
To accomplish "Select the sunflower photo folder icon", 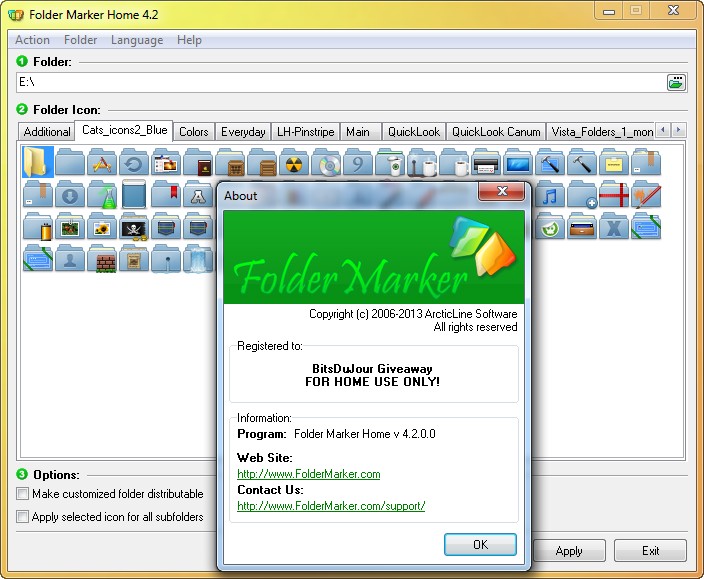I will click(x=102, y=227).
